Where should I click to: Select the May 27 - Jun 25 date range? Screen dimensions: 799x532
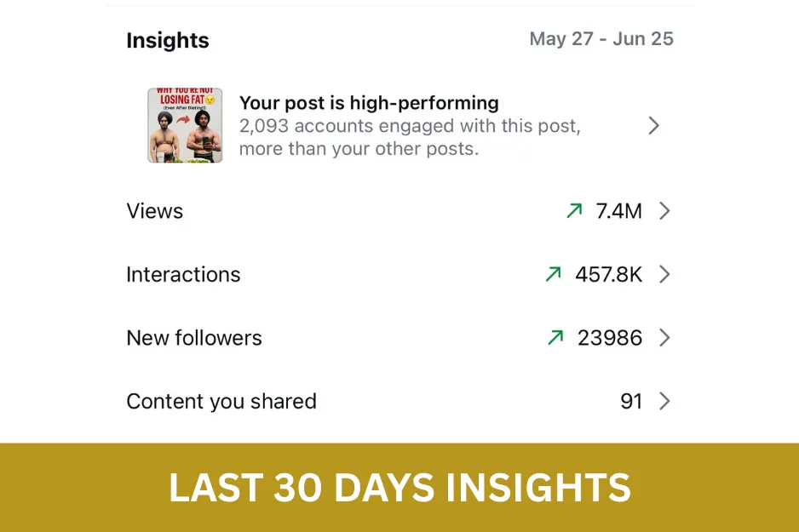coord(601,38)
